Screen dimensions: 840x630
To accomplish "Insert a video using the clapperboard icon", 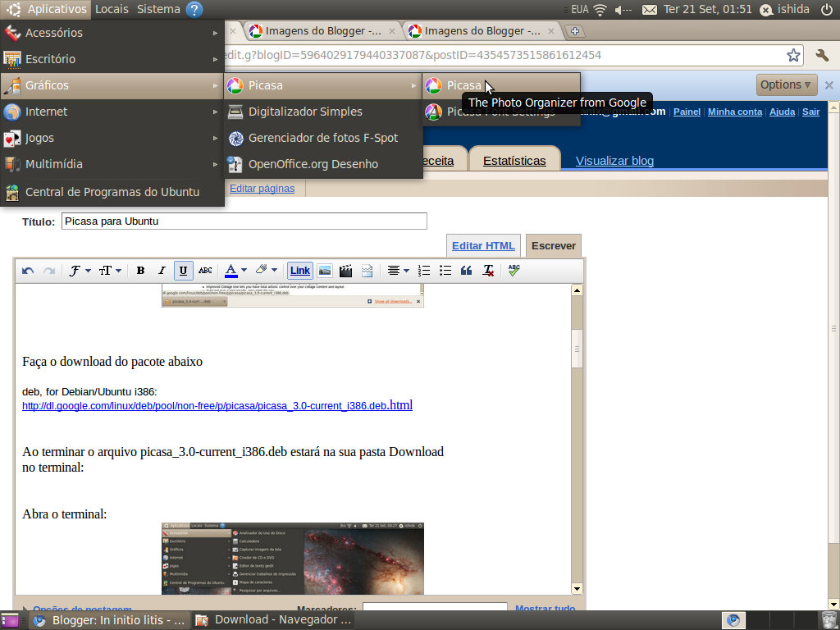I will coord(346,271).
